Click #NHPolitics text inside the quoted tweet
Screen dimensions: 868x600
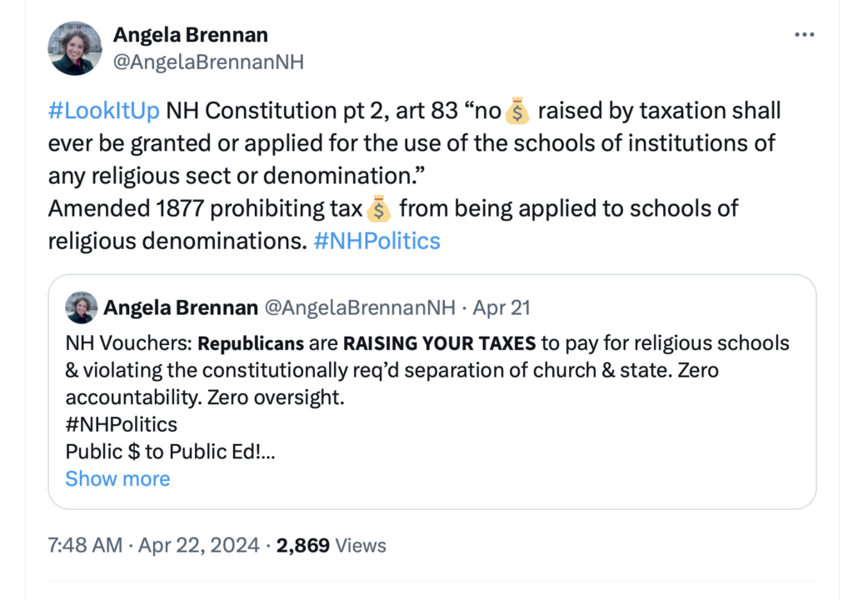(122, 424)
